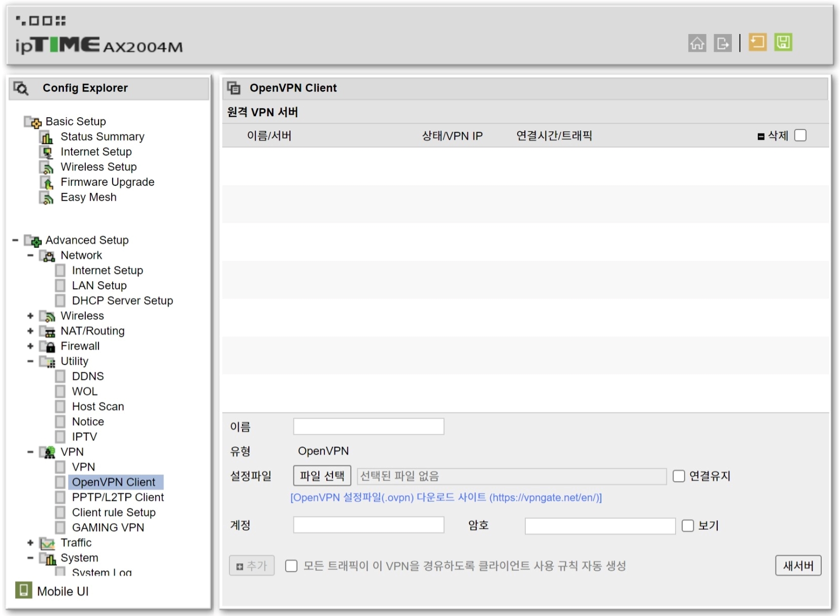This screenshot has height=616, width=840.
Task: Open the PPTP/L2TP Client page
Action: (118, 497)
